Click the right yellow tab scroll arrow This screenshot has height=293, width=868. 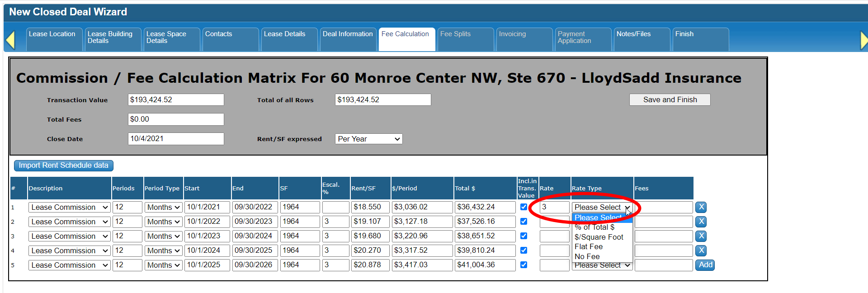(863, 40)
